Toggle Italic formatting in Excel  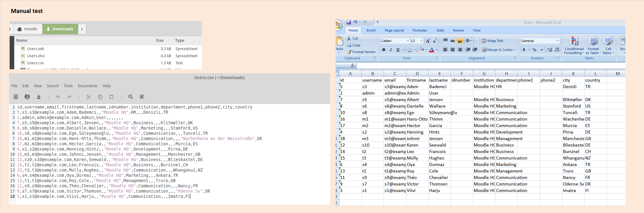[x=391, y=50]
